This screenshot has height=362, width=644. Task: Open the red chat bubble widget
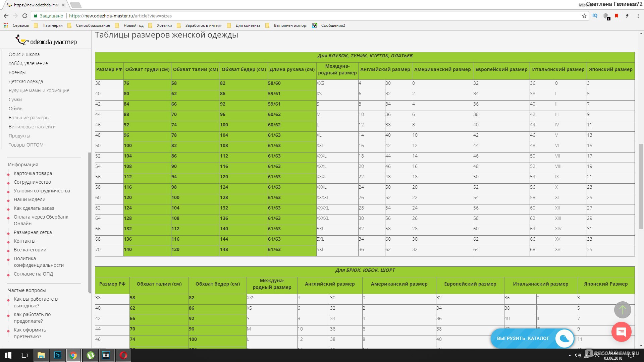pyautogui.click(x=622, y=332)
